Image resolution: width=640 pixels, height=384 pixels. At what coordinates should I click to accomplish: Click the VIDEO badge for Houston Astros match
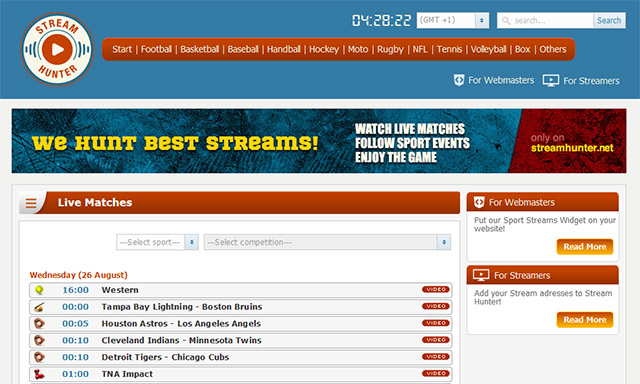point(436,323)
